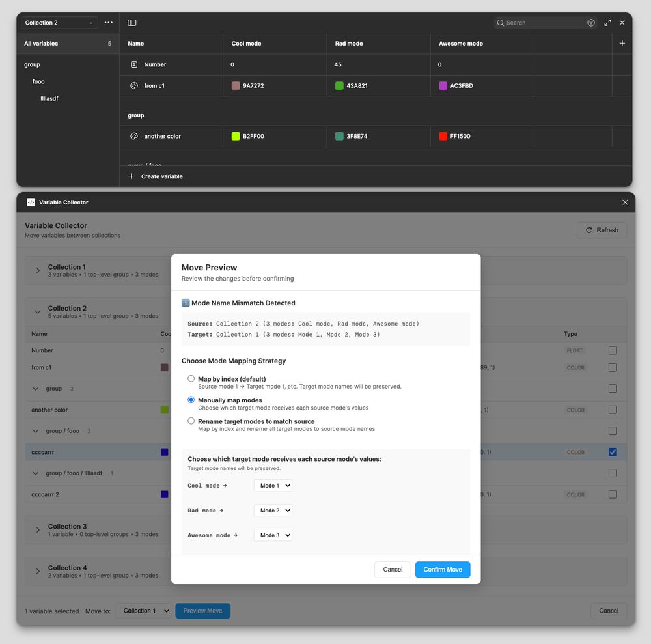
Task: Collapse the group / fooo / llllasdf chevron
Action: [x=36, y=473]
